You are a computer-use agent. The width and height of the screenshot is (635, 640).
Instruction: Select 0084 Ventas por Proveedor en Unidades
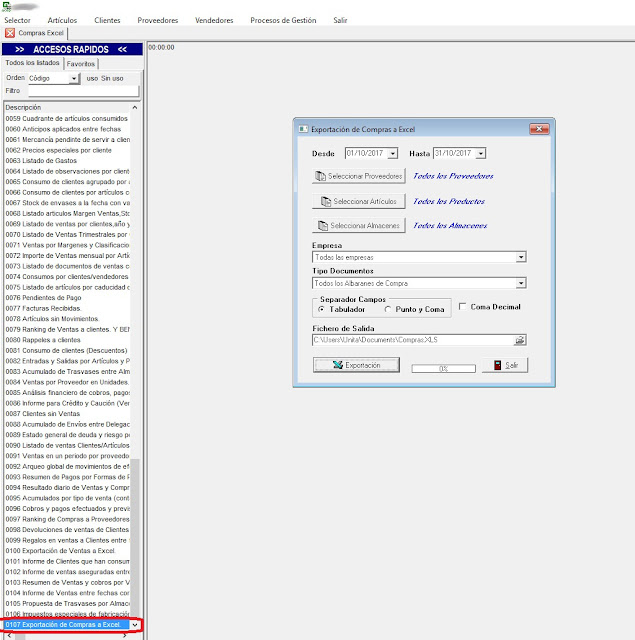tap(67, 382)
